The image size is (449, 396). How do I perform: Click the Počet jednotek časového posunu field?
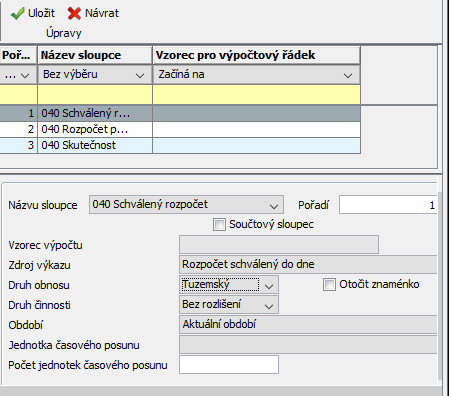[229, 365]
